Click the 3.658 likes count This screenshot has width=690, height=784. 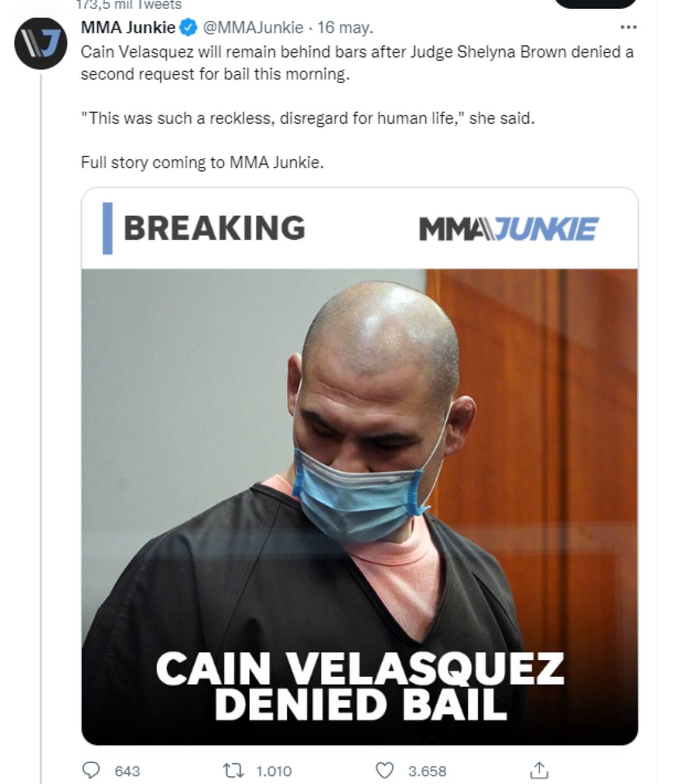(427, 771)
